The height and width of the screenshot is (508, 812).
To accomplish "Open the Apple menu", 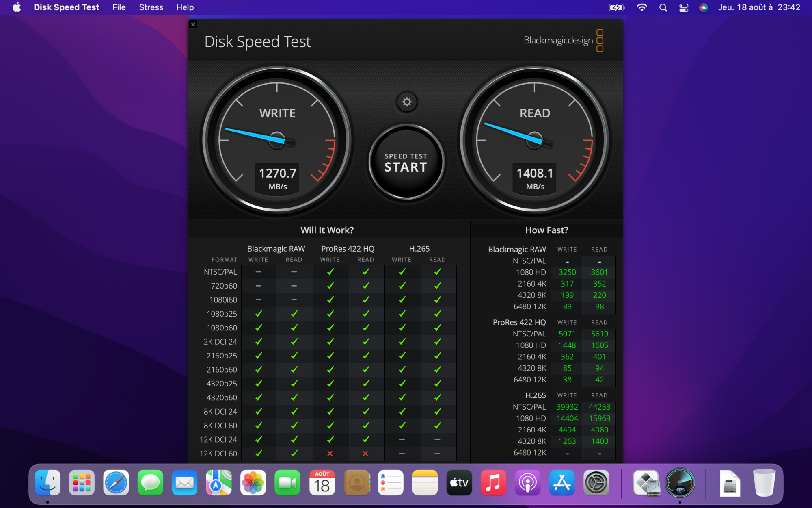I will coord(17,7).
